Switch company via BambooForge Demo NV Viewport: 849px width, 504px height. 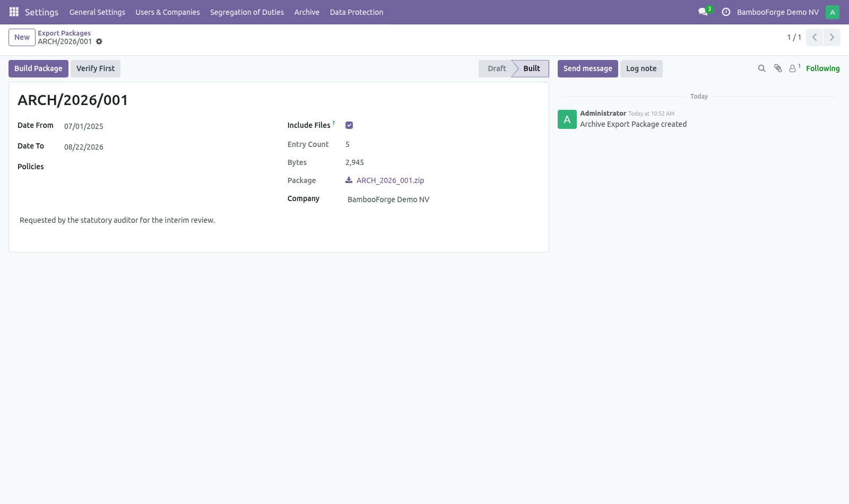pyautogui.click(x=778, y=12)
